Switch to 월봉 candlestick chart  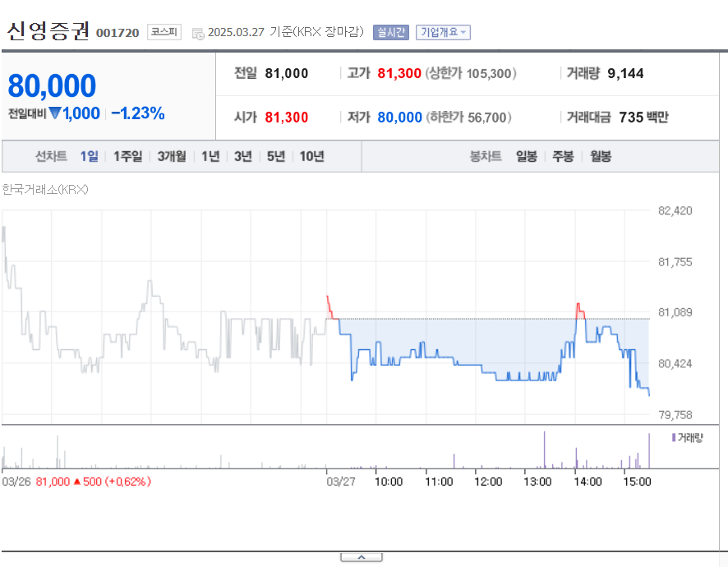pyautogui.click(x=601, y=156)
